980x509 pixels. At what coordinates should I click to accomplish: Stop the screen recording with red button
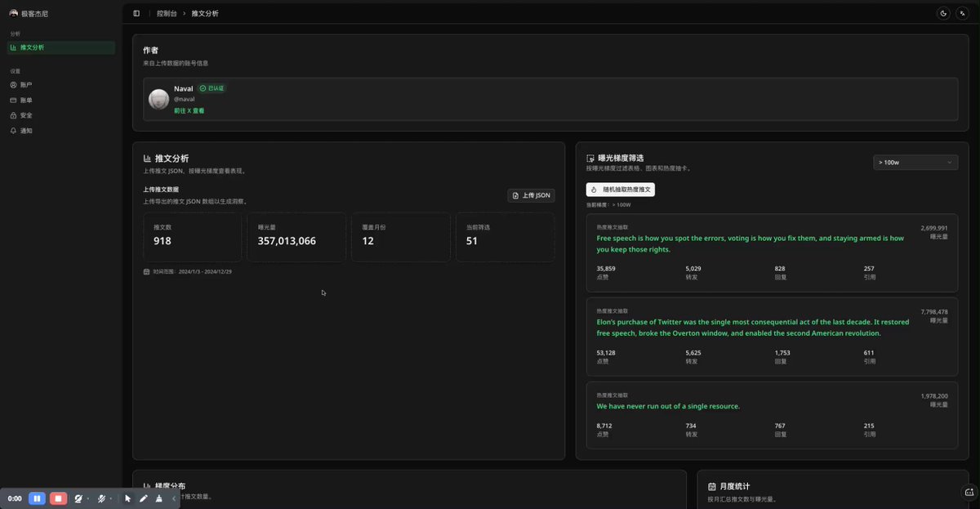[x=58, y=498]
